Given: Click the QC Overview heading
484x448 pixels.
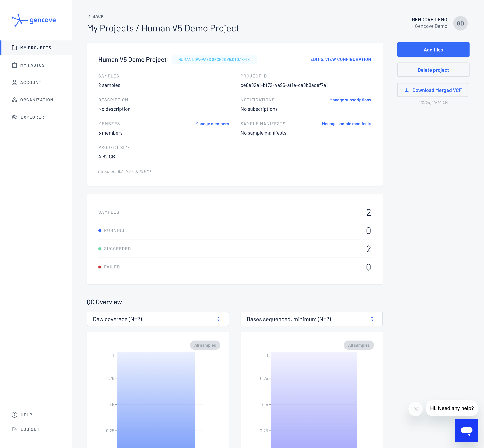Looking at the screenshot, I should (x=104, y=302).
